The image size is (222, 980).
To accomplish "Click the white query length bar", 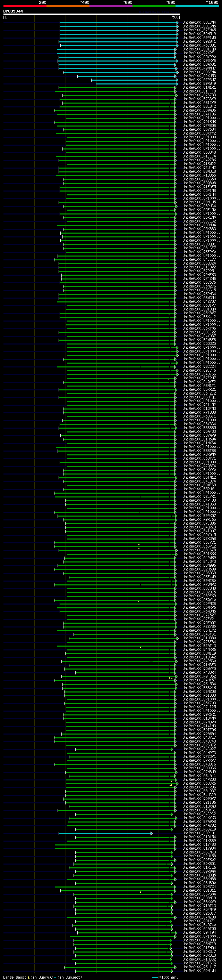I will click(92, 15).
